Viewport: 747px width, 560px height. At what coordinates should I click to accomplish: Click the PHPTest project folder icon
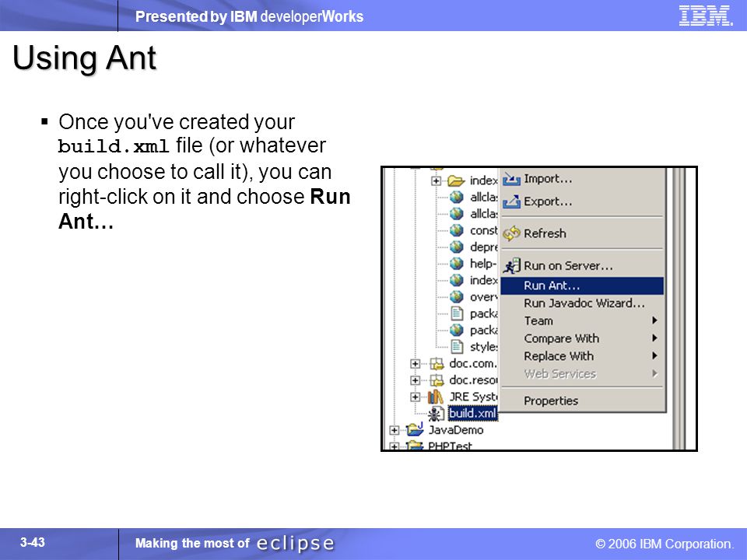pyautogui.click(x=415, y=446)
